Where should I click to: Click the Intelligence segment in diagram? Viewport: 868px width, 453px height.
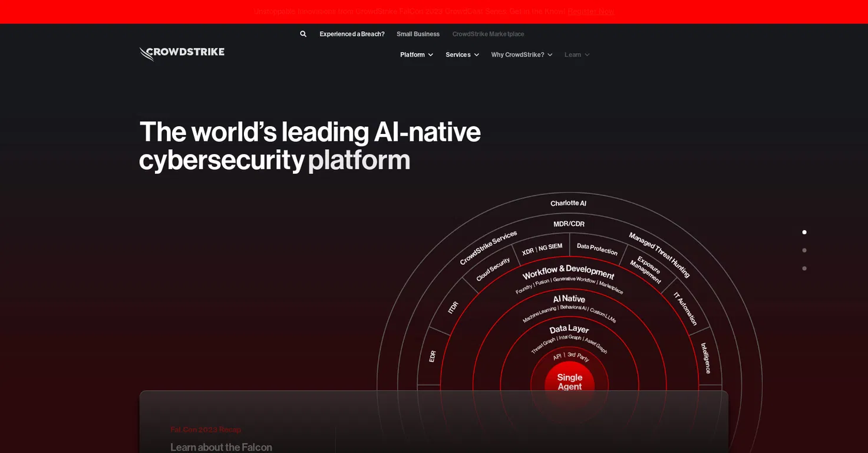point(705,358)
